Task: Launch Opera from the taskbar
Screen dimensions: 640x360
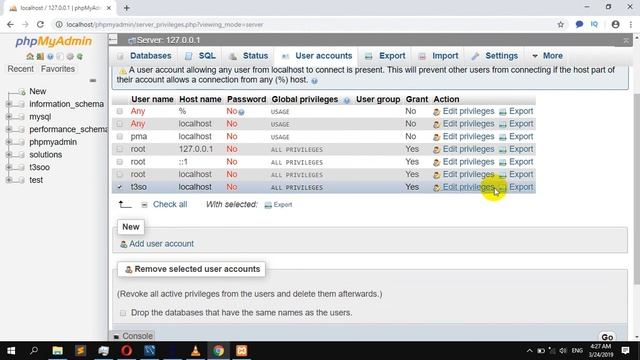Action: point(126,351)
